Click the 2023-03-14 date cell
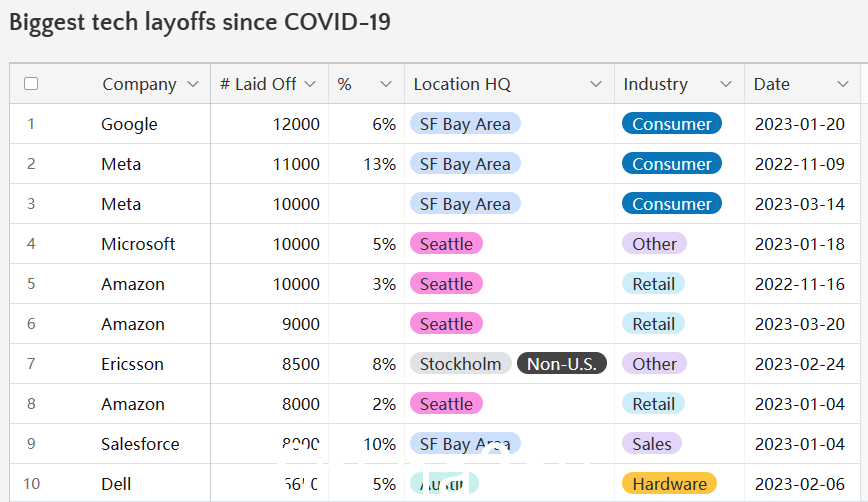 click(800, 204)
